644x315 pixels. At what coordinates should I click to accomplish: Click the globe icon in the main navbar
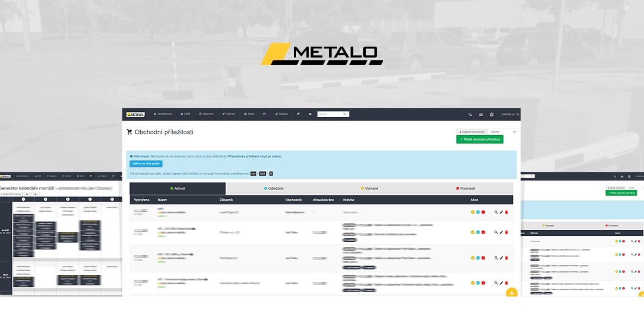tap(491, 115)
